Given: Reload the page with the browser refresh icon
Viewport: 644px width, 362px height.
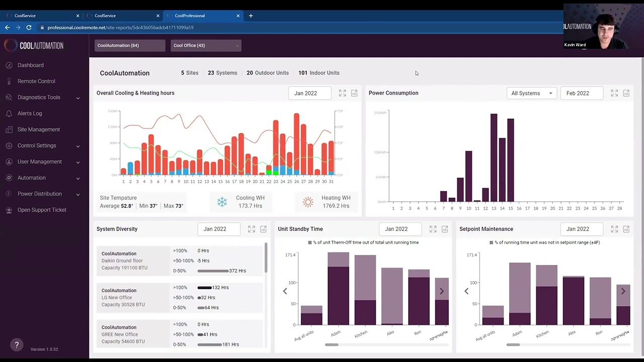Looking at the screenshot, I should [x=29, y=28].
